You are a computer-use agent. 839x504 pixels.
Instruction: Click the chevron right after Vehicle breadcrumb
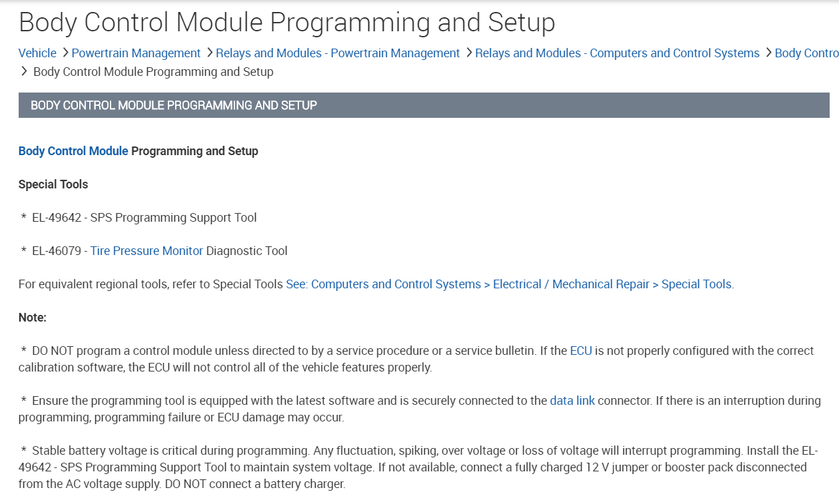tap(65, 53)
